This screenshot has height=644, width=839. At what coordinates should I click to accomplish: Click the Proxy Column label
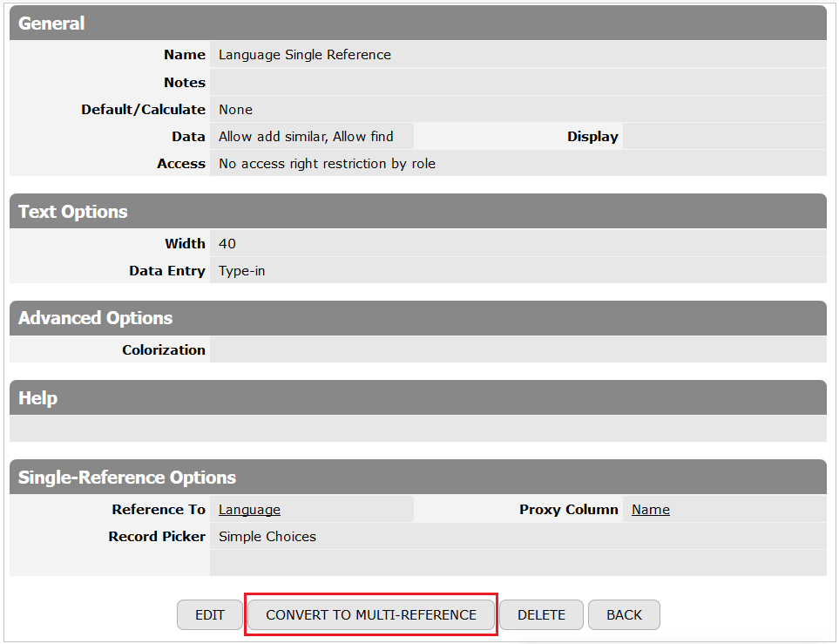point(569,510)
